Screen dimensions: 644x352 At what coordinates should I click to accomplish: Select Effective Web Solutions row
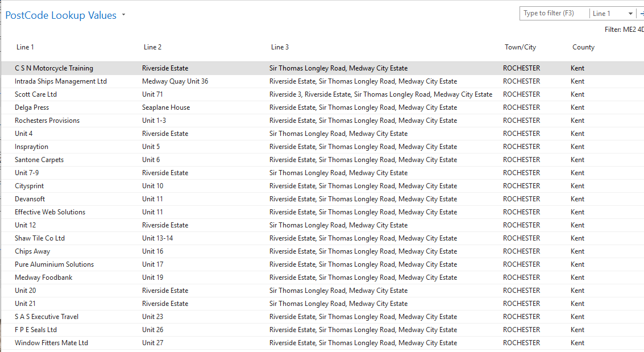322,212
